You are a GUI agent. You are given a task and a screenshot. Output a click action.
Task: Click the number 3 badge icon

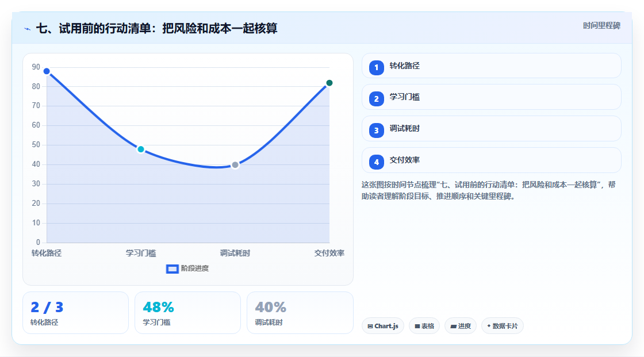(376, 130)
